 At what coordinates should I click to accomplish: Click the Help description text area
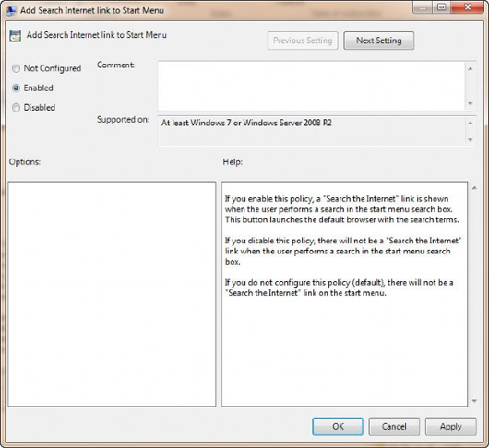coord(344,294)
